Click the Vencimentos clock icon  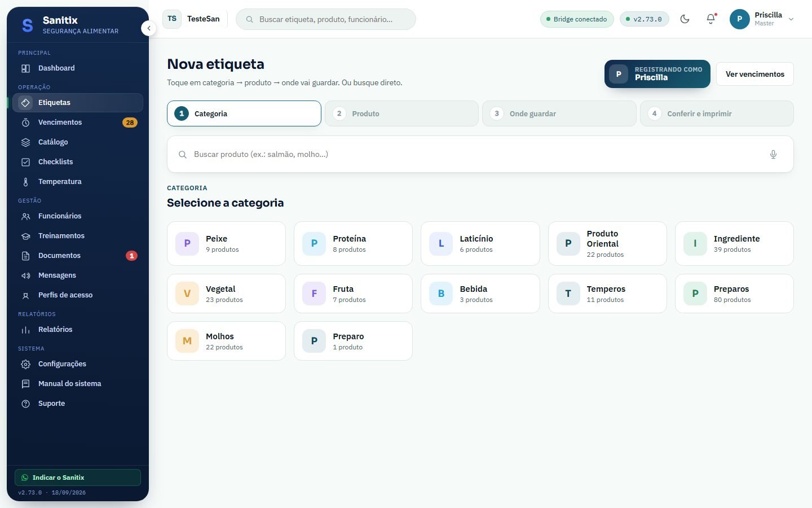point(25,122)
